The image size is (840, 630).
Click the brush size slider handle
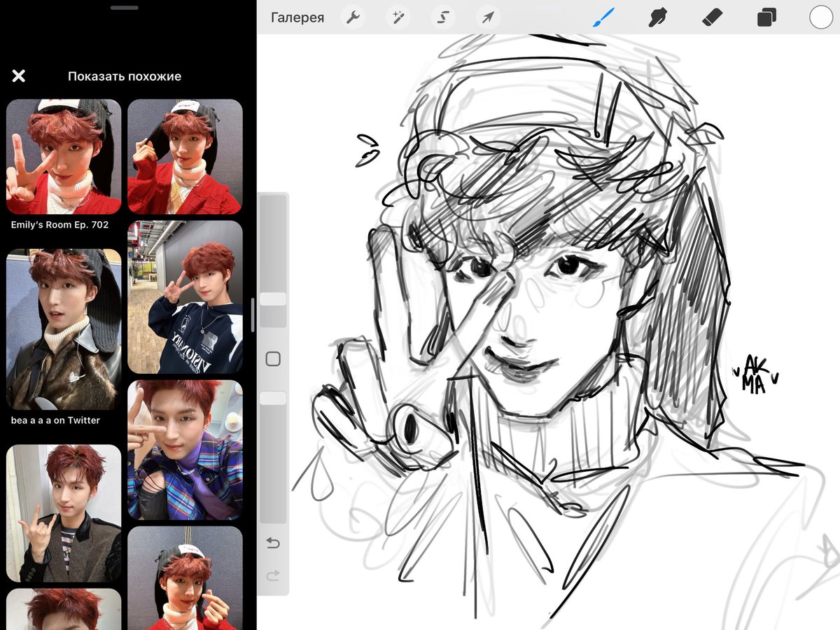click(273, 299)
